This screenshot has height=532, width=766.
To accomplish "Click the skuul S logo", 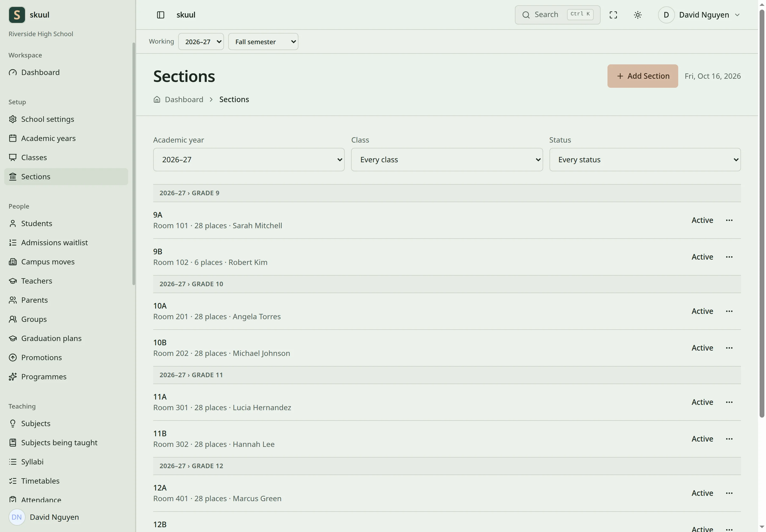I will tap(17, 15).
